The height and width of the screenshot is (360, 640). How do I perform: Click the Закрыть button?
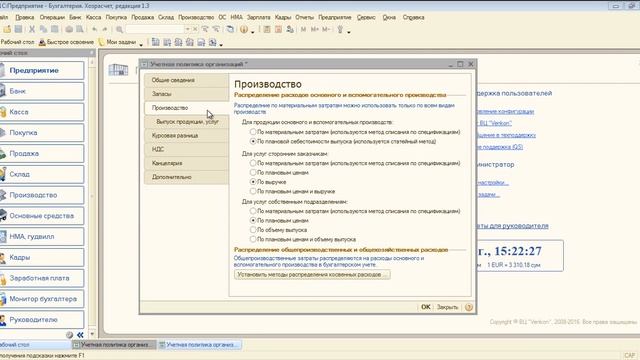click(x=447, y=307)
